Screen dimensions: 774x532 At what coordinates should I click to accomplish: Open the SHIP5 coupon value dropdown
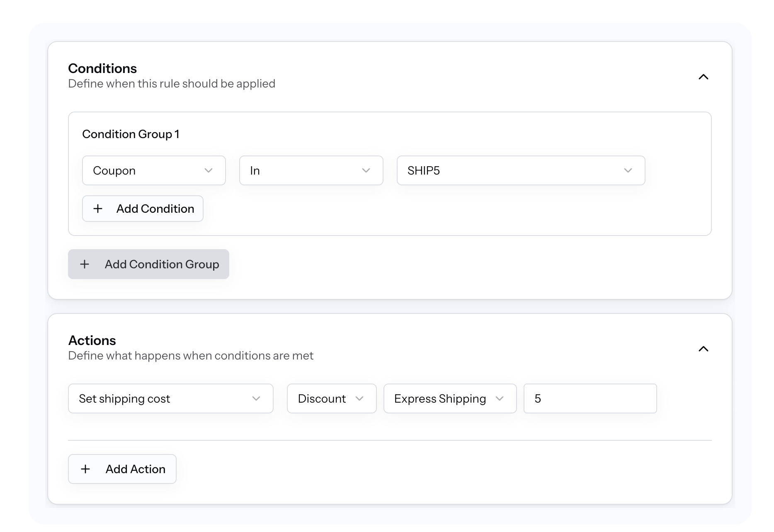tap(520, 170)
